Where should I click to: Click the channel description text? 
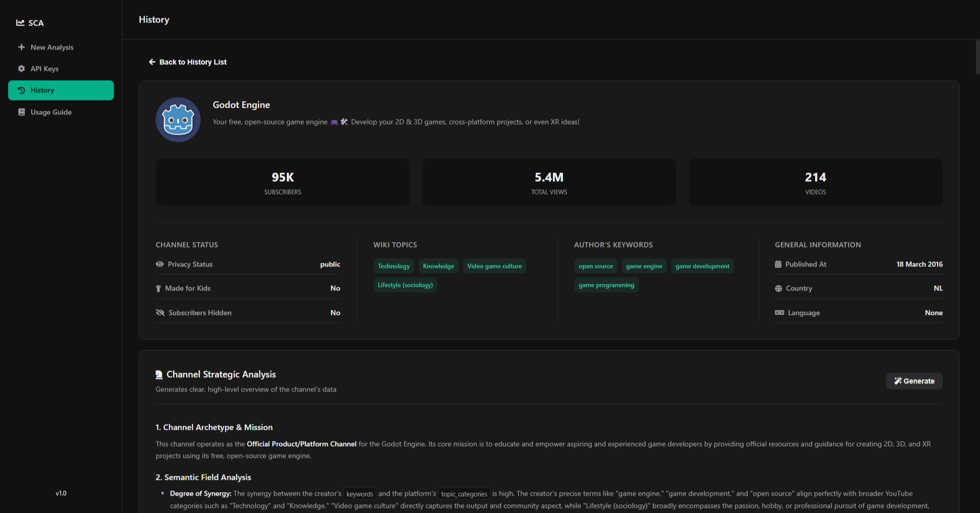pyautogui.click(x=396, y=122)
